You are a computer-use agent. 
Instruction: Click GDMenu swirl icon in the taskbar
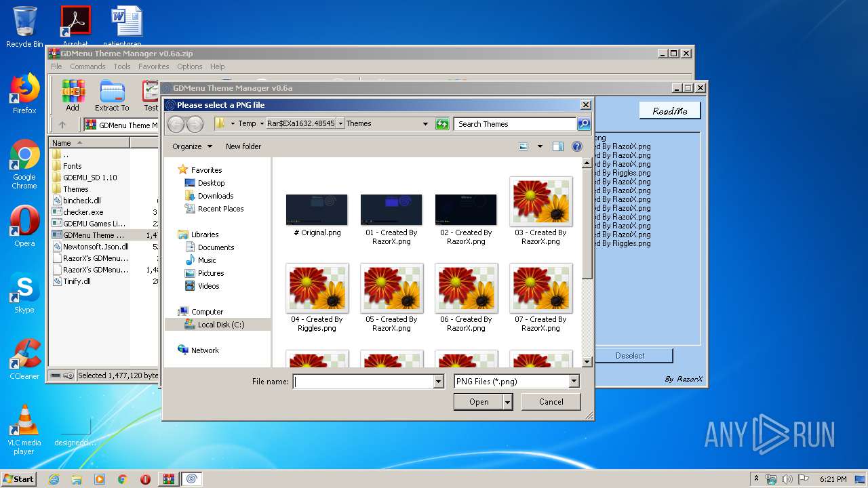191,479
